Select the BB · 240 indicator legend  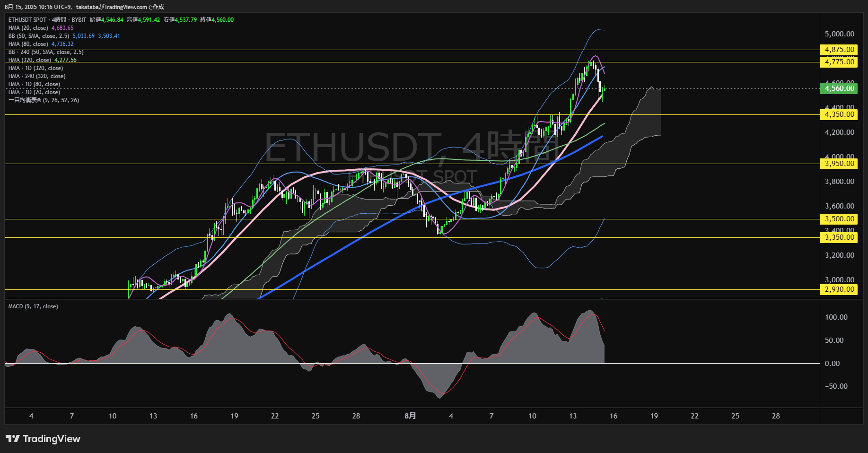coord(46,52)
